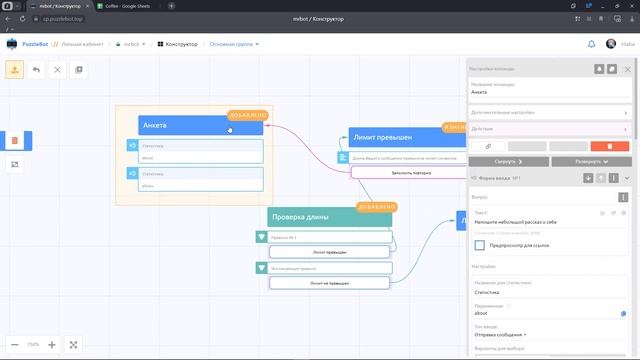This screenshot has width=640, height=360.
Task: Click the fit-to-screen expand icon
Action: pyautogui.click(x=73, y=345)
